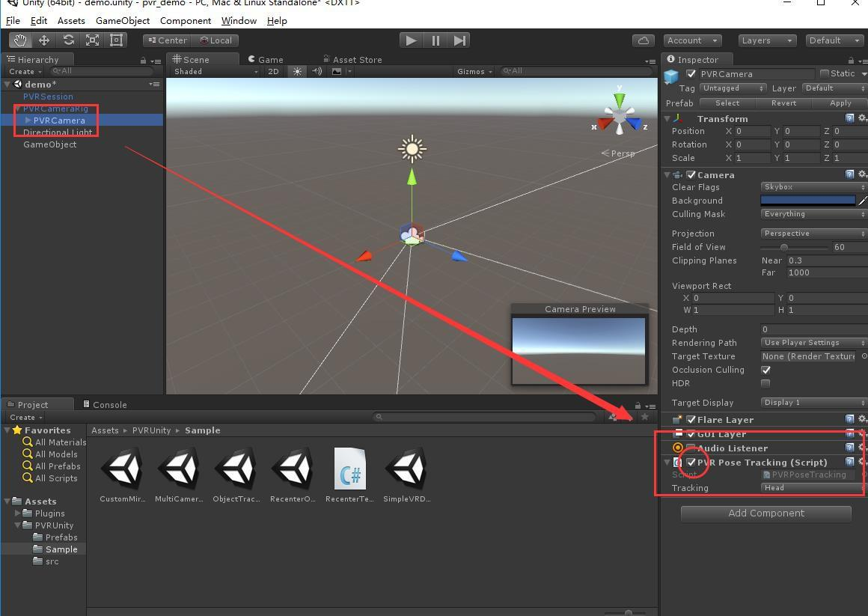Open the Tracking dropdown showing Head
868x616 pixels.
tap(814, 487)
